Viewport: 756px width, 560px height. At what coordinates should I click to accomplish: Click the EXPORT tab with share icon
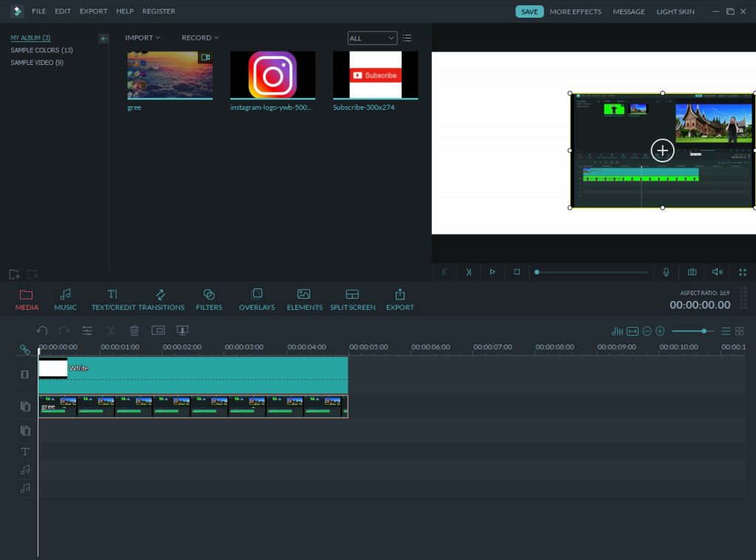pyautogui.click(x=399, y=300)
